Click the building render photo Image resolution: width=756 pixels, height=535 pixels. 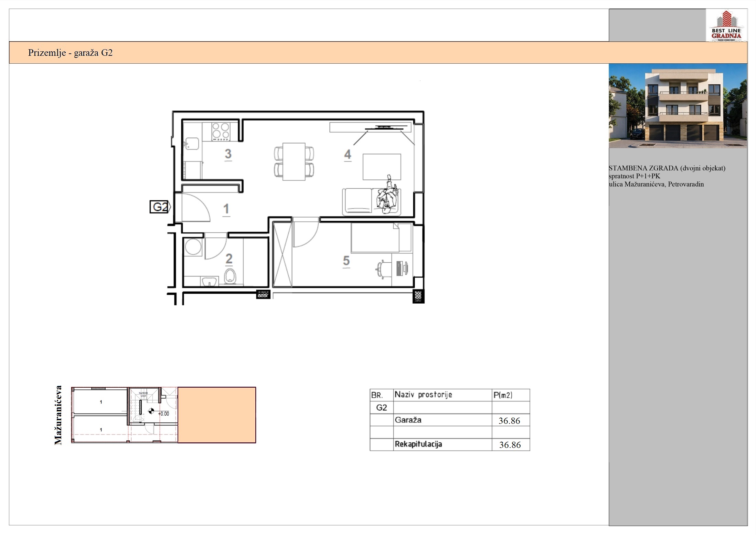pos(678,106)
